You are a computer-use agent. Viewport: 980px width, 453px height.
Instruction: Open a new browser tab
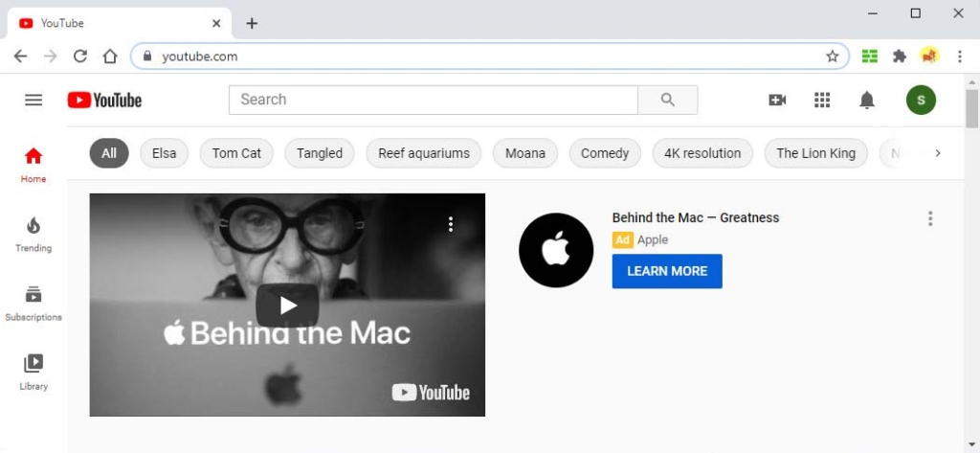(x=252, y=23)
